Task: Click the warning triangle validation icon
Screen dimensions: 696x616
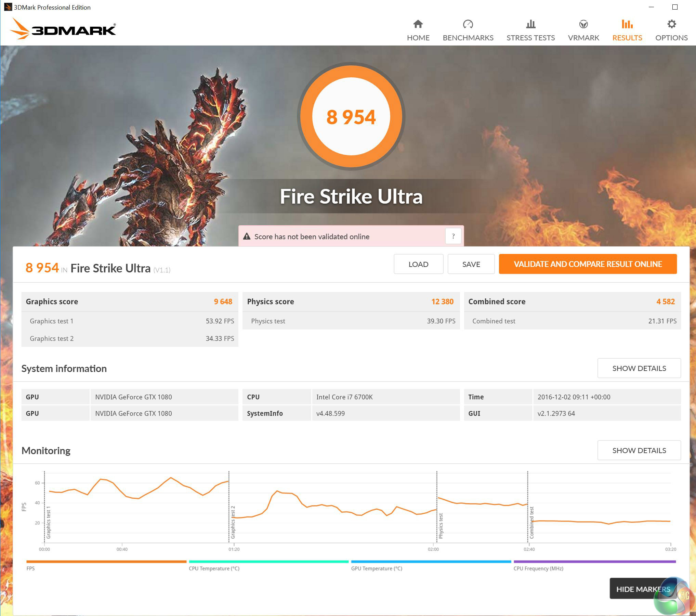Action: click(247, 236)
